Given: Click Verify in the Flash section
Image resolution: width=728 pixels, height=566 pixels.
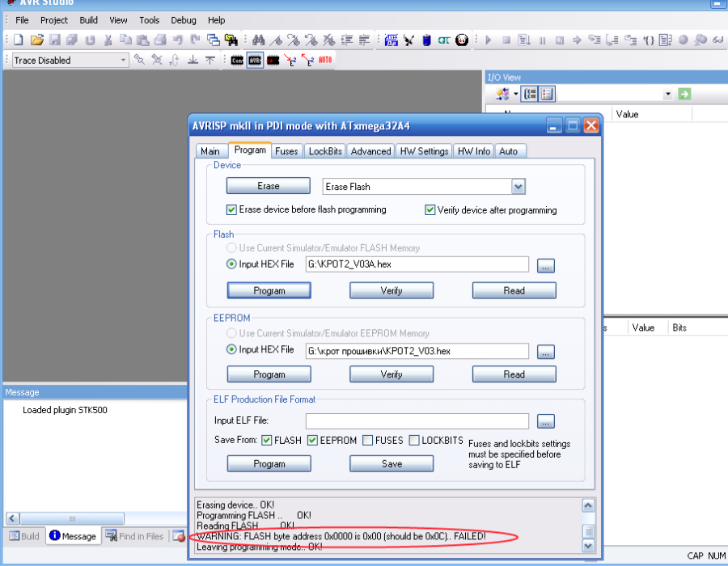Looking at the screenshot, I should click(392, 291).
